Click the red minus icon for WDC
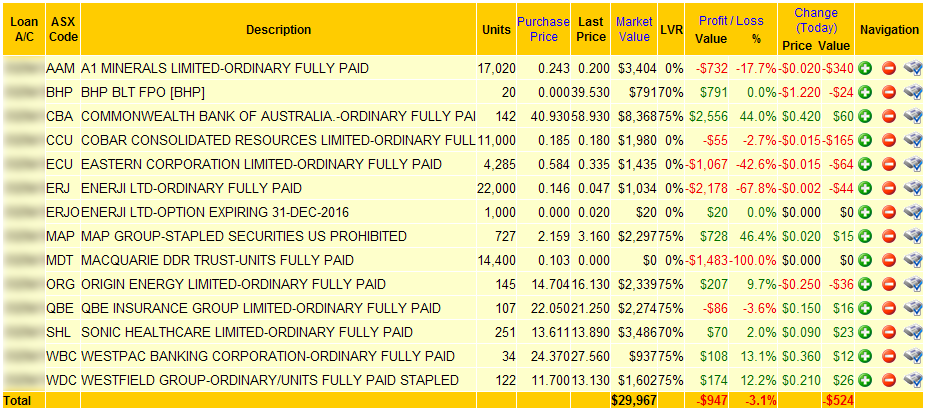 (x=889, y=379)
